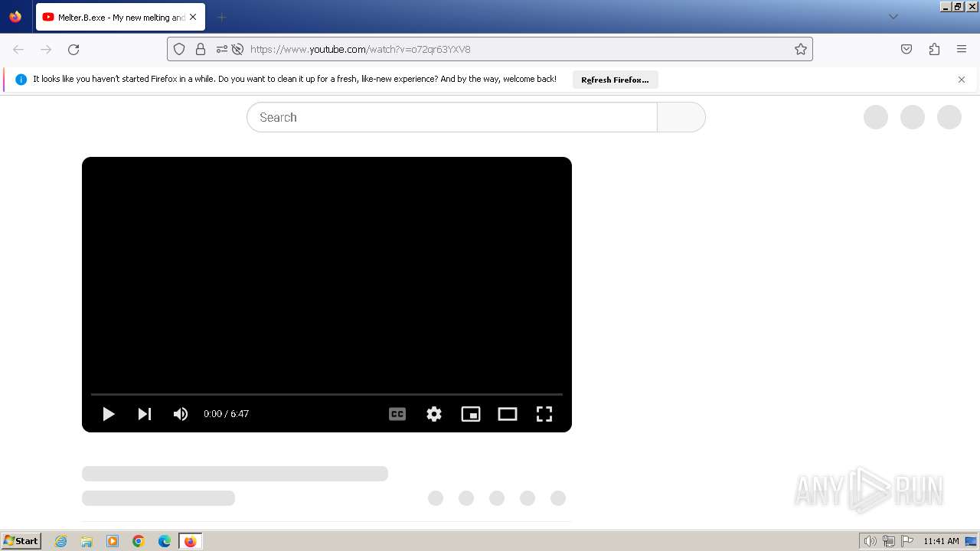This screenshot has width=980, height=551.
Task: Select the Melter.B.exe YouTube tab
Action: point(120,17)
